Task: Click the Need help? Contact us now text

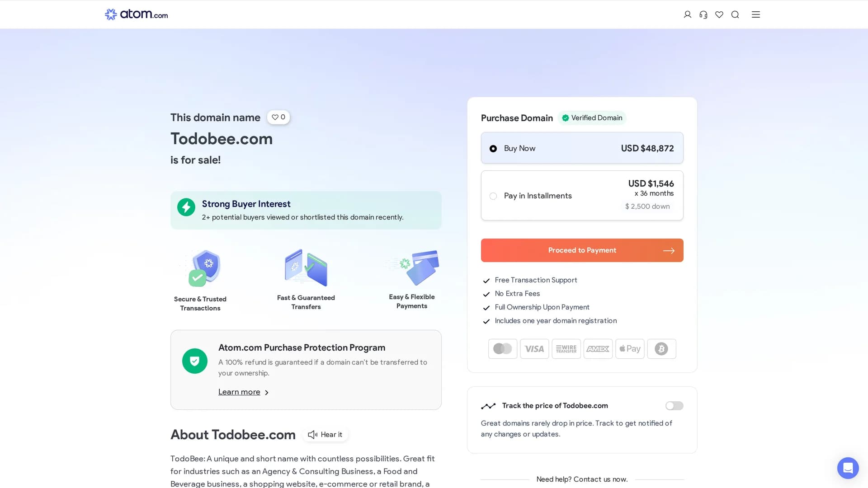Action: coord(582,479)
